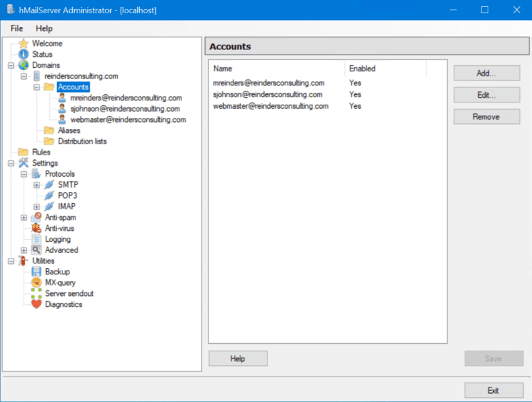
Task: Click the Welcome star icon
Action: [24, 44]
